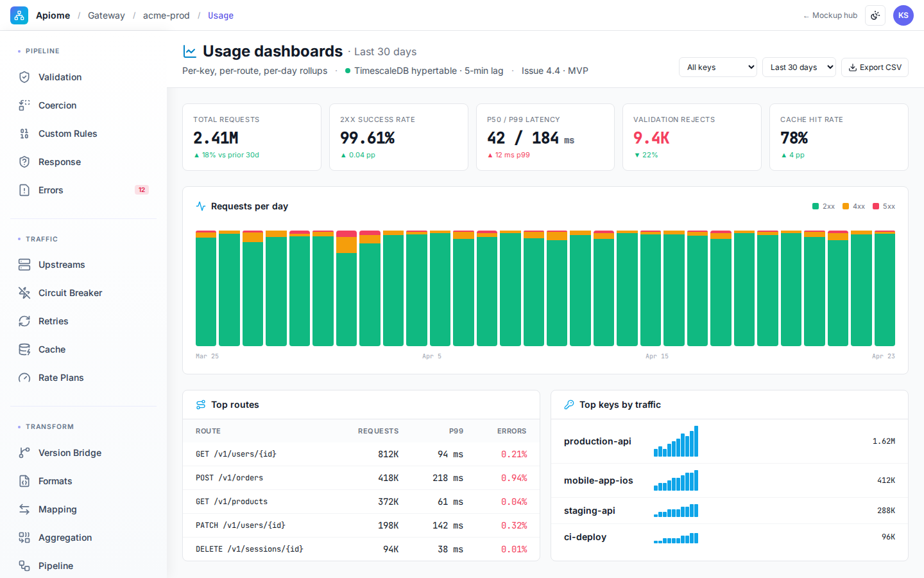Click the Cache database icon
Image resolution: width=924 pixels, height=578 pixels.
[24, 349]
